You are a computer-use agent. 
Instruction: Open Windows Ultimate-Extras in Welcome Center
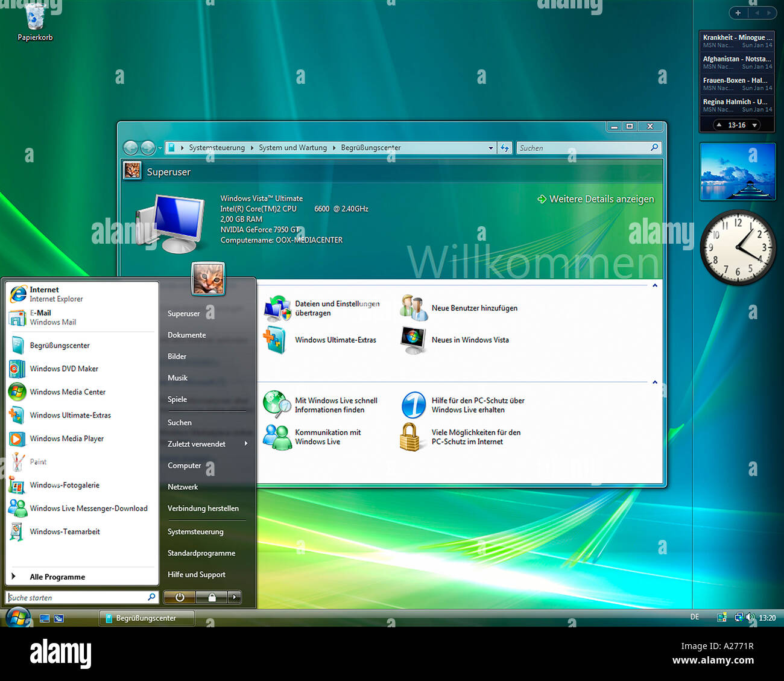point(320,340)
